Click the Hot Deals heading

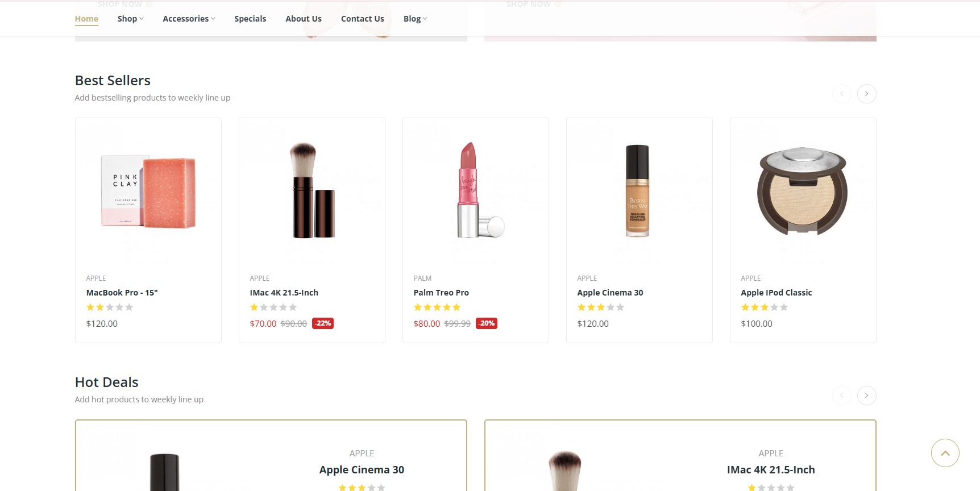click(x=107, y=382)
